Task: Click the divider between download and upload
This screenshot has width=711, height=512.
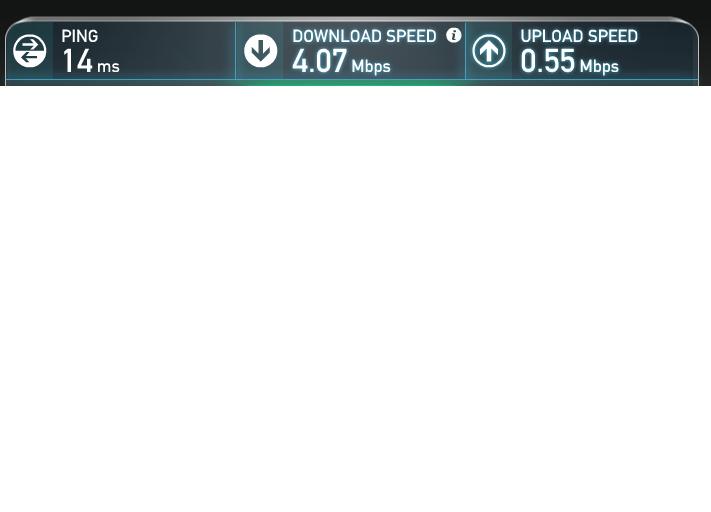Action: 465,51
